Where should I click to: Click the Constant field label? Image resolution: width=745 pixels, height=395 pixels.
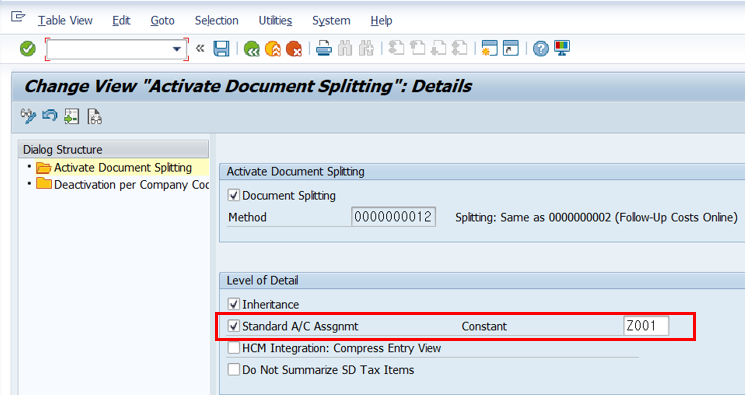pos(484,326)
